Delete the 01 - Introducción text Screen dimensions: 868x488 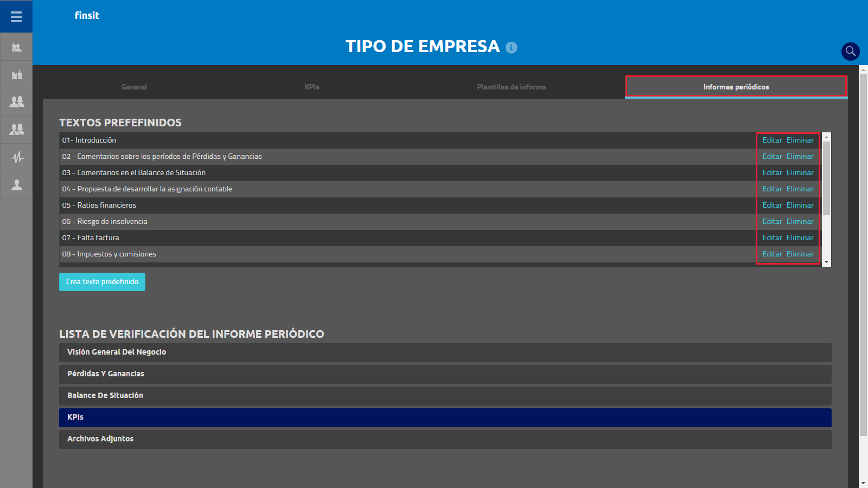[x=800, y=140]
